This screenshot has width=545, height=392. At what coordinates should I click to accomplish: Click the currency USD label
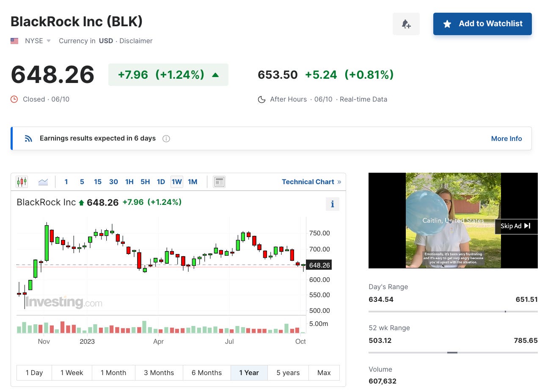pyautogui.click(x=106, y=41)
